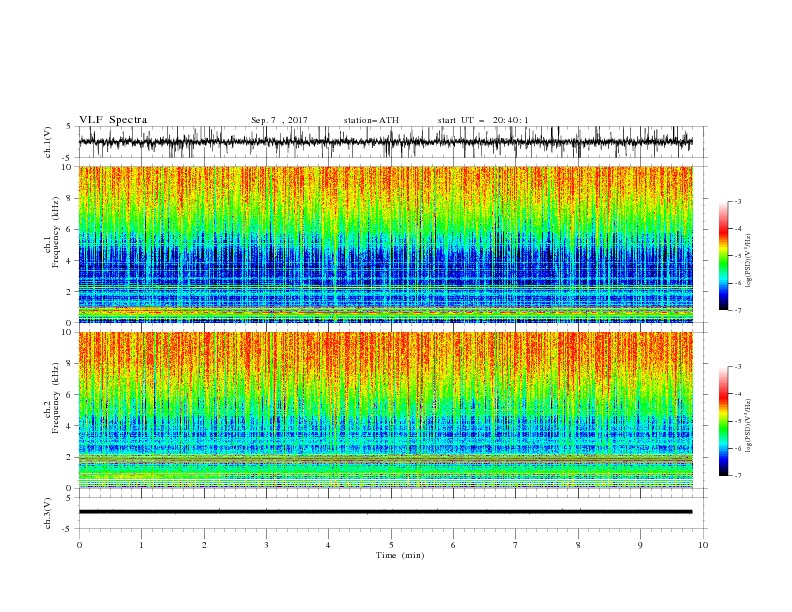The height and width of the screenshot is (612, 792).
Task: Click the ch.2 PSD color bar
Action: coord(723,421)
